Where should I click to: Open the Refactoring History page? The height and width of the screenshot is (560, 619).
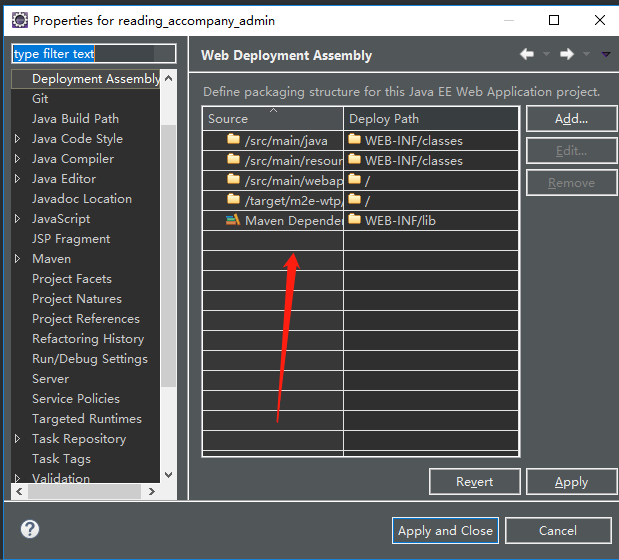point(88,339)
